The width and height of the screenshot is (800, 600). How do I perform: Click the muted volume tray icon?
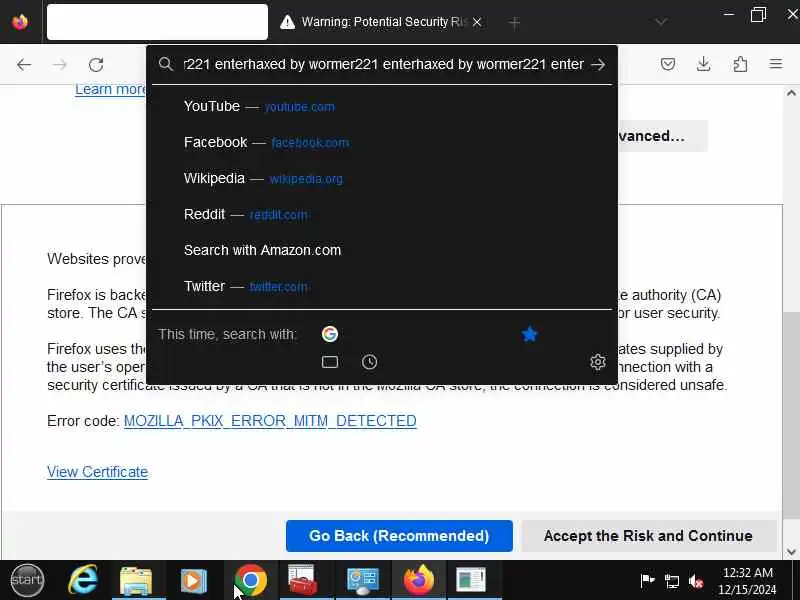tap(696, 581)
